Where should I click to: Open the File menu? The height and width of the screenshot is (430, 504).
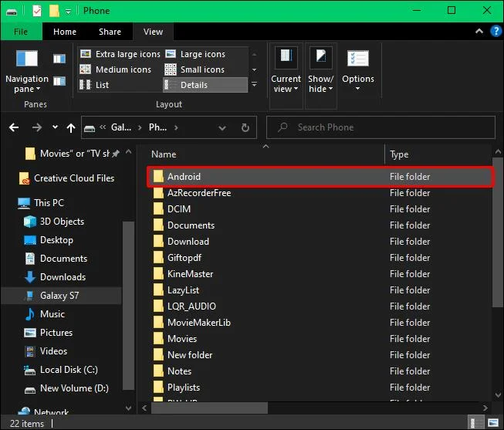21,32
